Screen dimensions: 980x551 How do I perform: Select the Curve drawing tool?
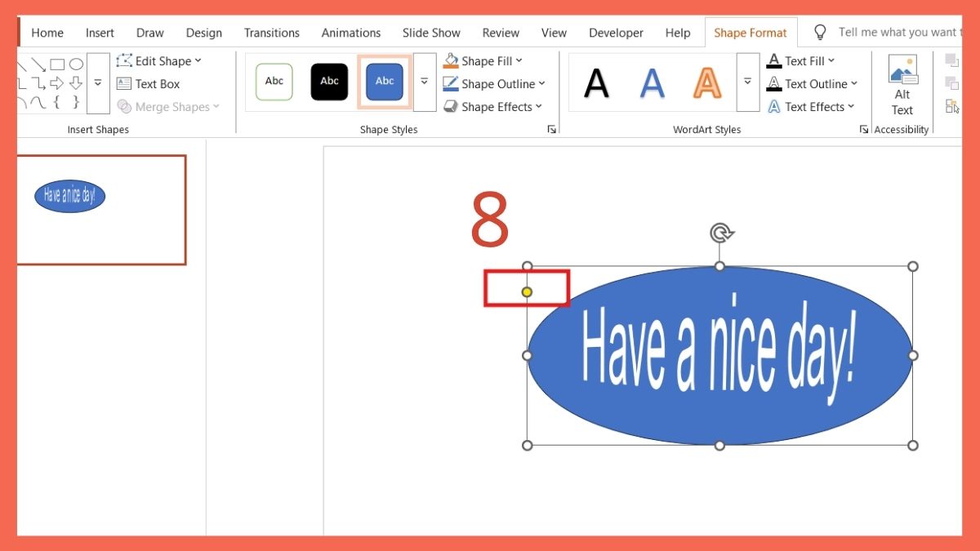pyautogui.click(x=38, y=102)
